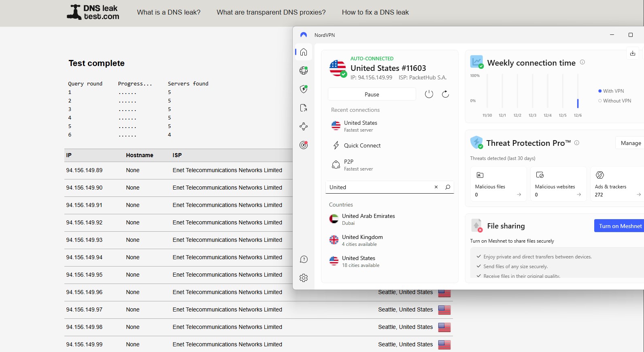Click the P2P specialty server icon
Screen dimensions: 644x352
(x=336, y=164)
